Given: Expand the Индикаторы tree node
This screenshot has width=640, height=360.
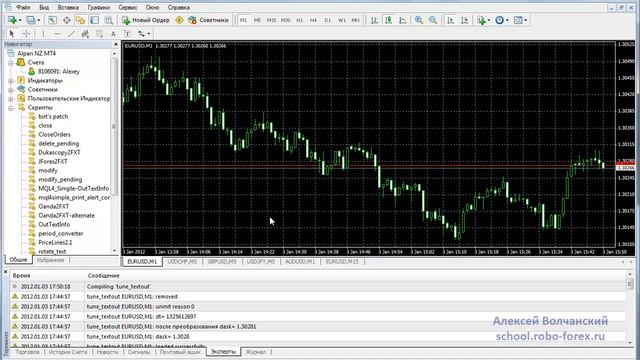Looking at the screenshot, I should (11, 81).
